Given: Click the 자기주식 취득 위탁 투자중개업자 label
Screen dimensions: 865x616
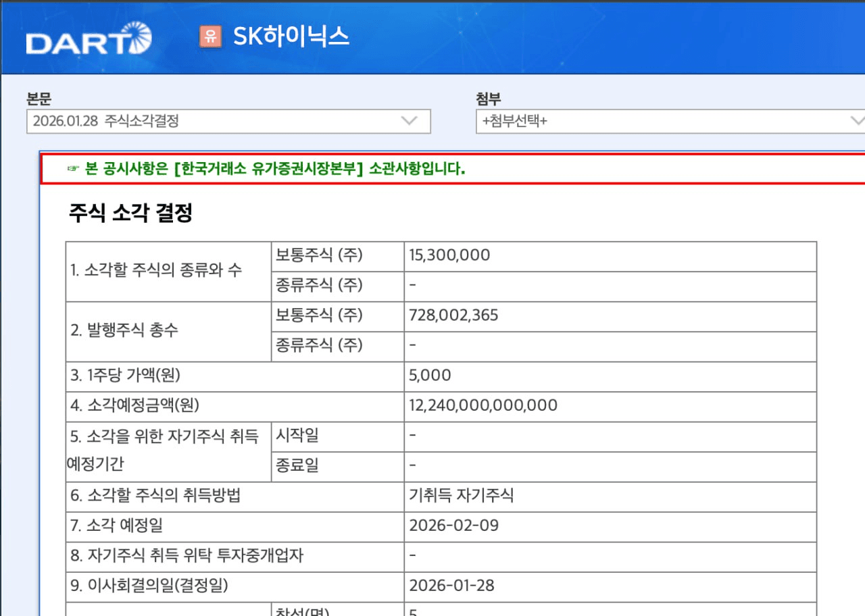Looking at the screenshot, I should (187, 555).
